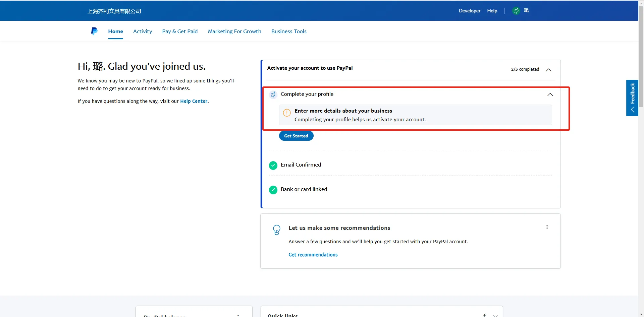Click the Help link in header
The image size is (644, 317).
click(x=492, y=11)
